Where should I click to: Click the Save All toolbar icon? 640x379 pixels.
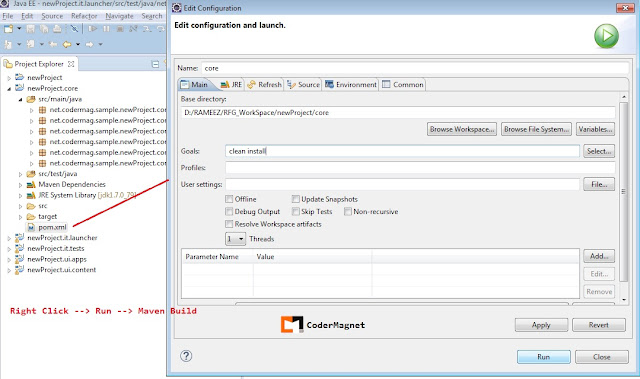44,29
